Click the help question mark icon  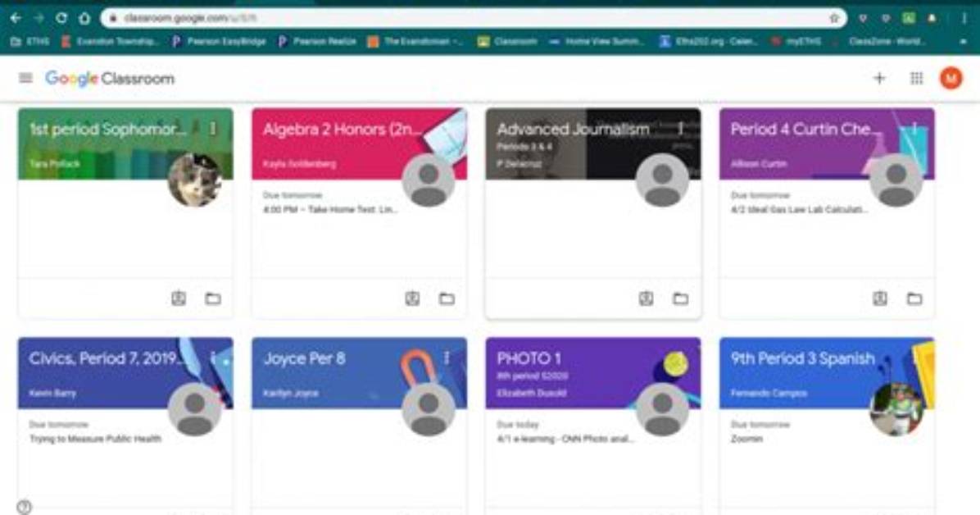coord(24,507)
